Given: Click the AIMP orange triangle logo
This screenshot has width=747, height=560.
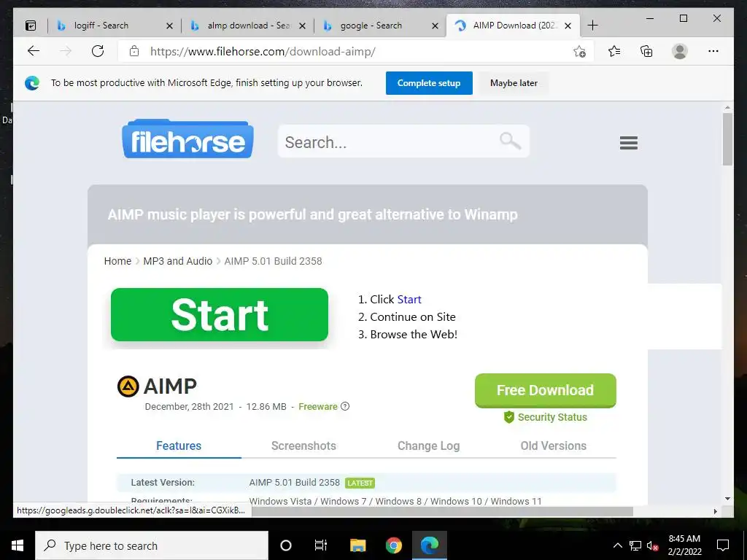Looking at the screenshot, I should coord(128,386).
